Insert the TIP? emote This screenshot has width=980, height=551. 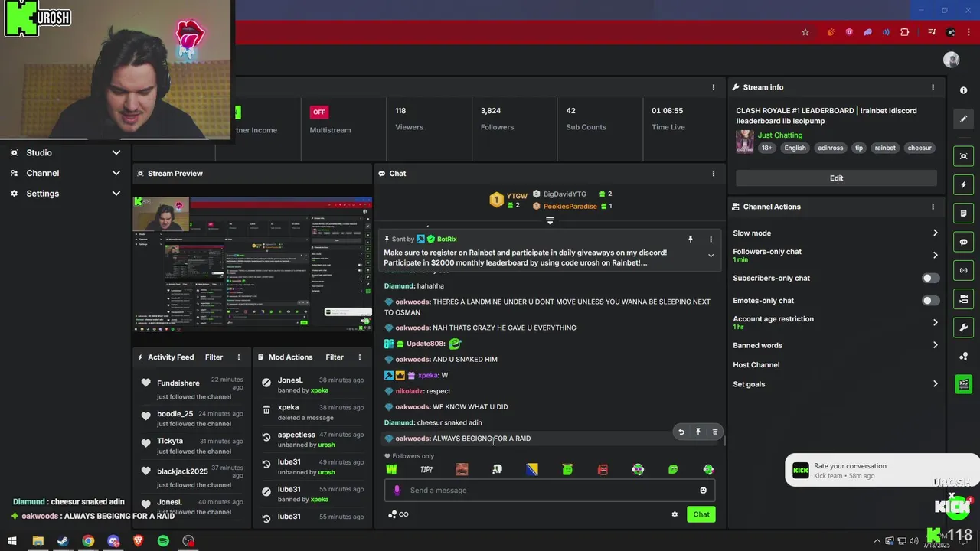426,469
